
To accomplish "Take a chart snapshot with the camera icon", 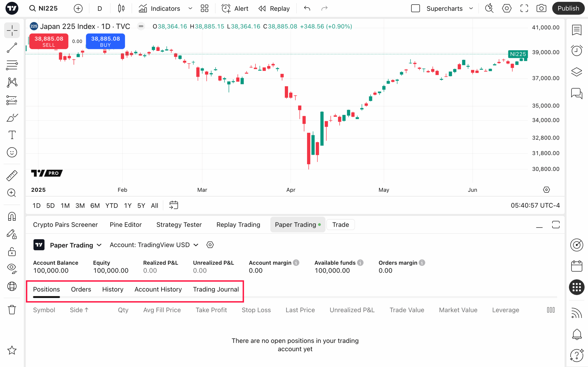I will (x=541, y=8).
